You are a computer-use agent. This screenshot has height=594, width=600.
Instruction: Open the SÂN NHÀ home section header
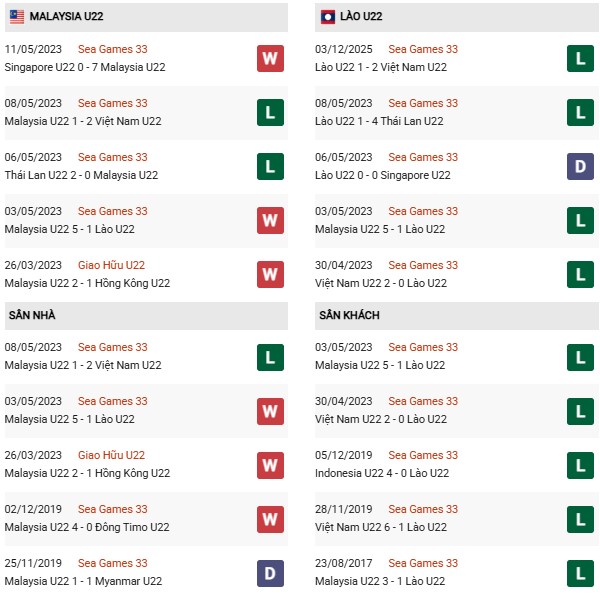pyautogui.click(x=32, y=315)
